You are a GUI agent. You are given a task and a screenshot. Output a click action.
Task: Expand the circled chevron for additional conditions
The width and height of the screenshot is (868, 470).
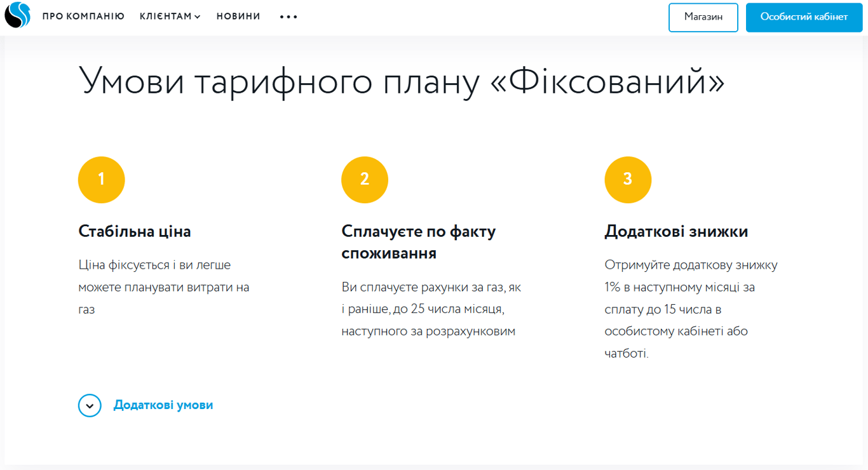90,405
